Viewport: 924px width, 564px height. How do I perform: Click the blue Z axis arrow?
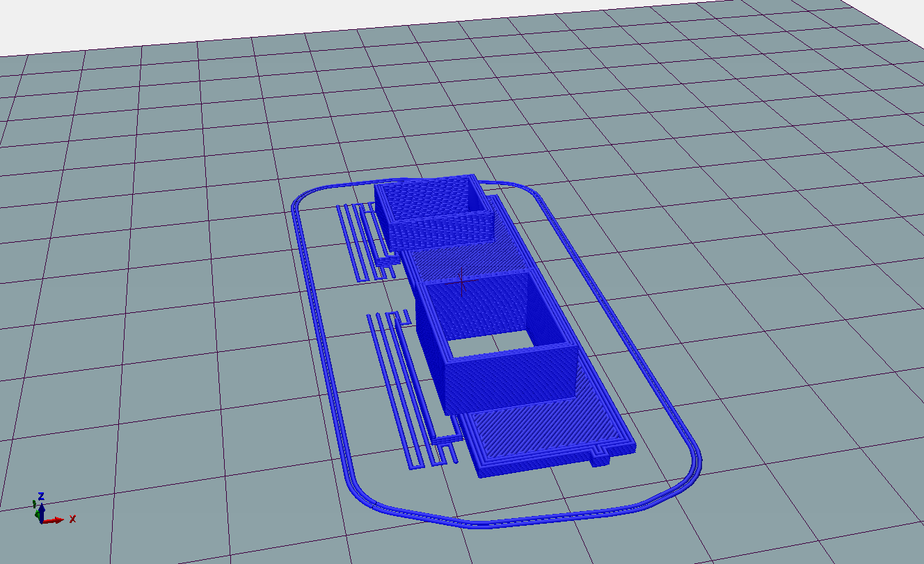[42, 508]
